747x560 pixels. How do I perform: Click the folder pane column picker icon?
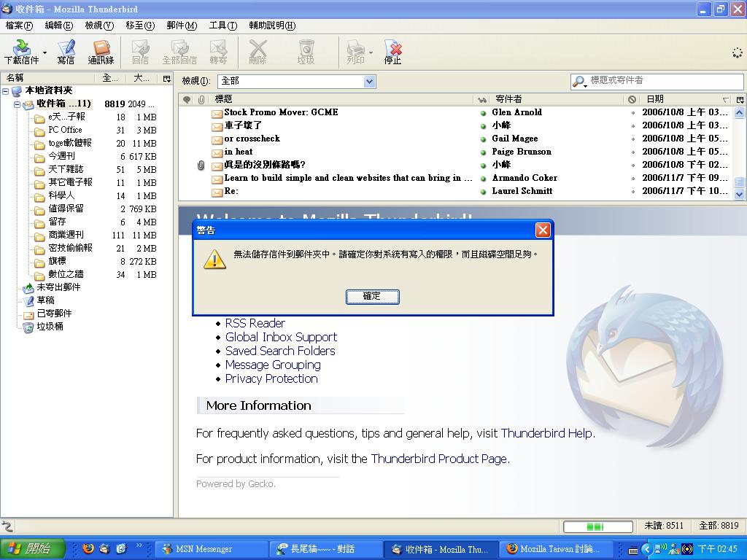167,79
